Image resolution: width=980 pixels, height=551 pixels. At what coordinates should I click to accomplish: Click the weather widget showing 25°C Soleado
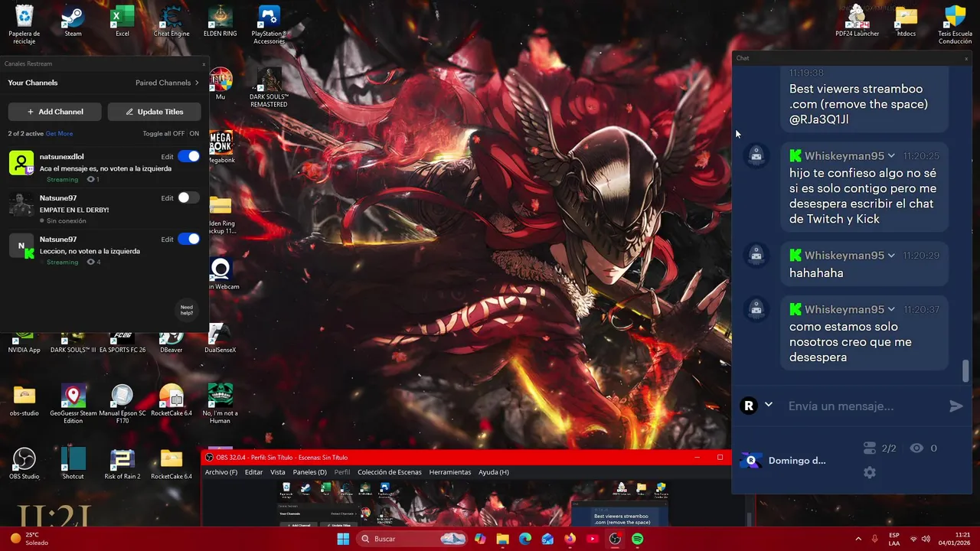29,539
